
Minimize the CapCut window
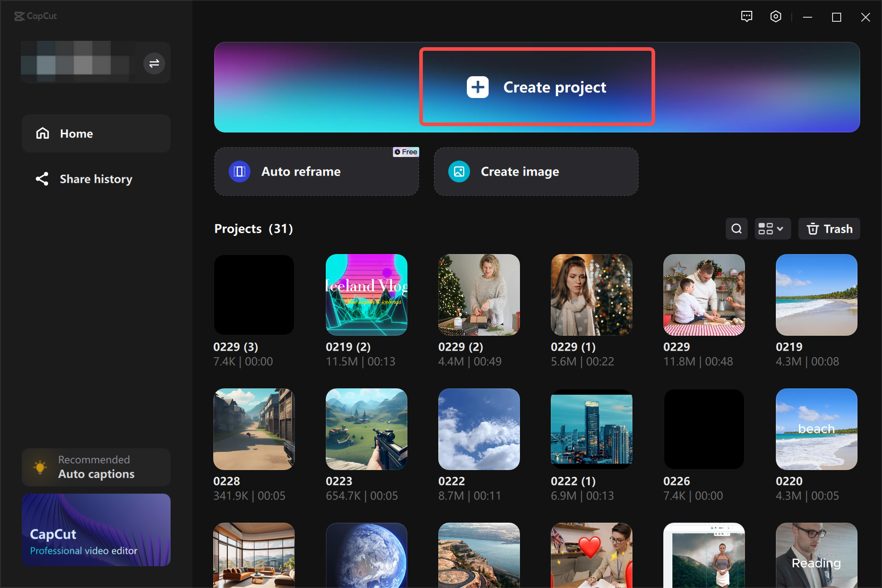pyautogui.click(x=808, y=17)
